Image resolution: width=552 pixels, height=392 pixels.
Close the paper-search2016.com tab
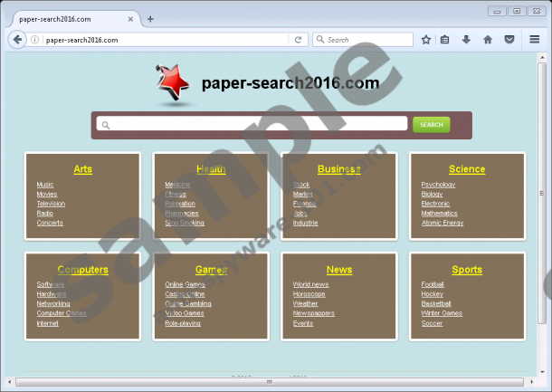(130, 19)
